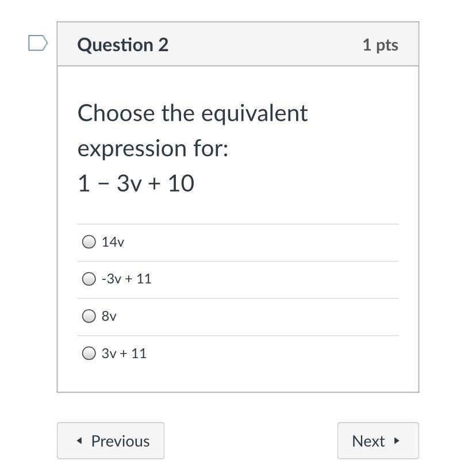Viewport: 476px width, 476px height.
Task: Flag Question 2 with the bookmark icon
Action: click(38, 43)
